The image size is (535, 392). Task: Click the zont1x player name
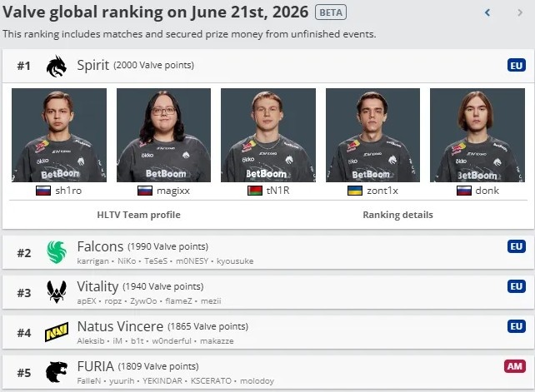(382, 191)
